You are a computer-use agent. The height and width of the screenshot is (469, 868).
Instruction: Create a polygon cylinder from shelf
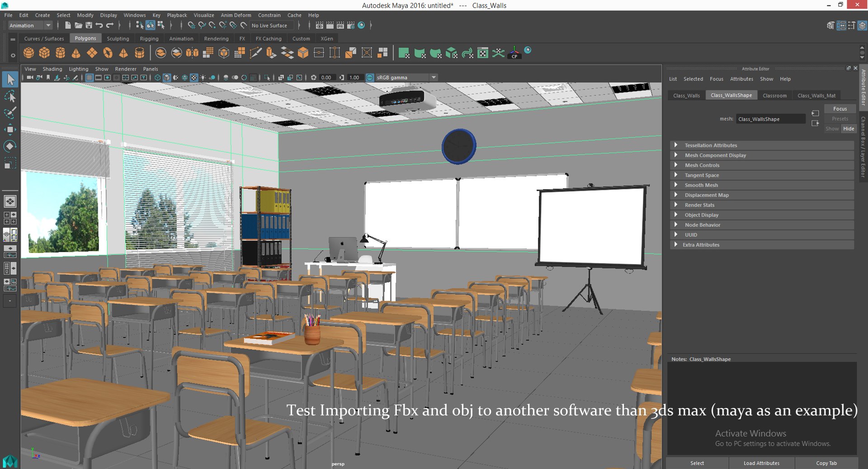pos(60,53)
